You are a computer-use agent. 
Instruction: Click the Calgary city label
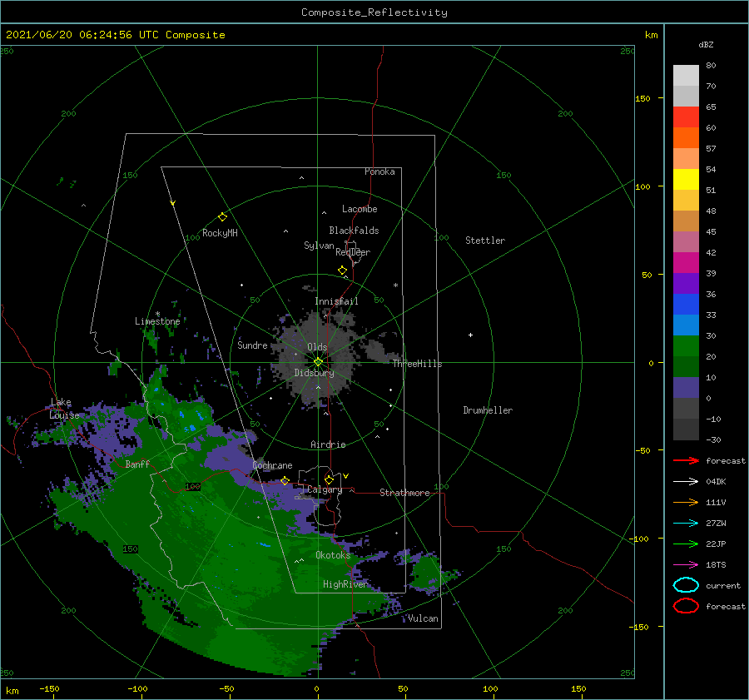325,489
